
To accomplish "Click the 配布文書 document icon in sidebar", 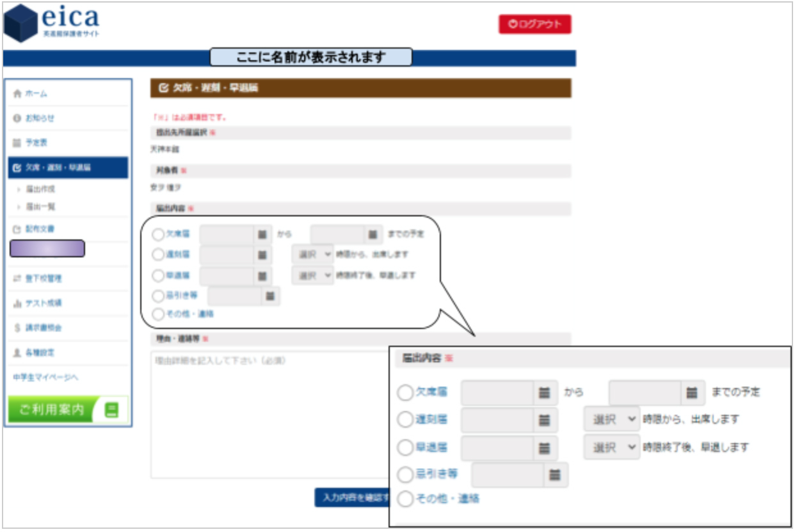I will pyautogui.click(x=18, y=229).
